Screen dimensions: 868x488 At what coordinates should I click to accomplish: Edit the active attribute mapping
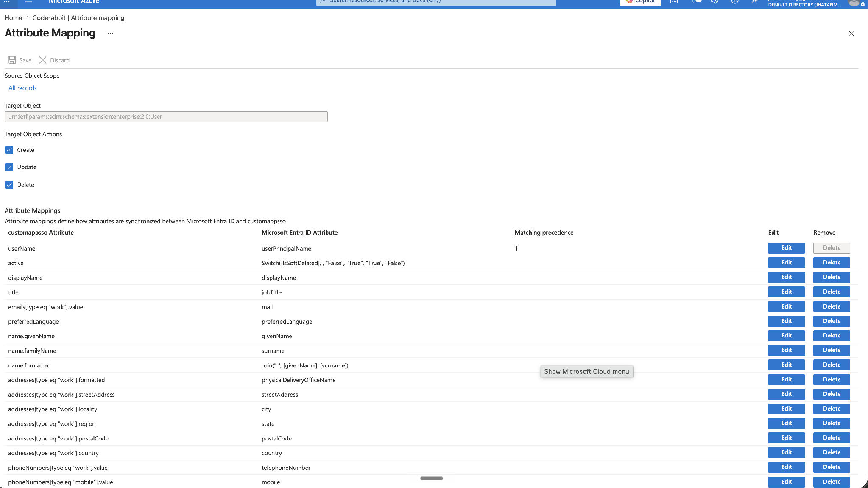point(787,263)
